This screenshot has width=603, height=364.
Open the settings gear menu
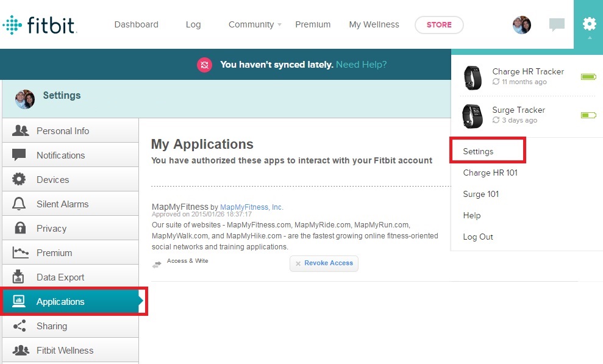coord(589,24)
